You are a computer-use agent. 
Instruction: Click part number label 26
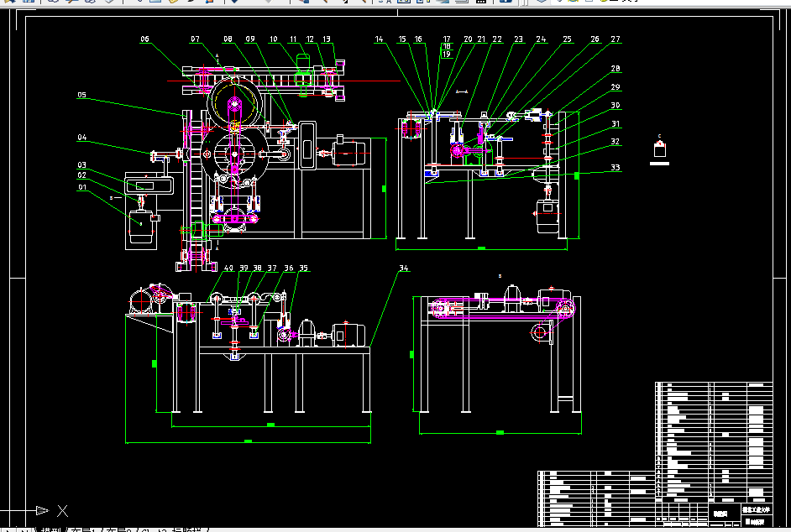(x=595, y=39)
